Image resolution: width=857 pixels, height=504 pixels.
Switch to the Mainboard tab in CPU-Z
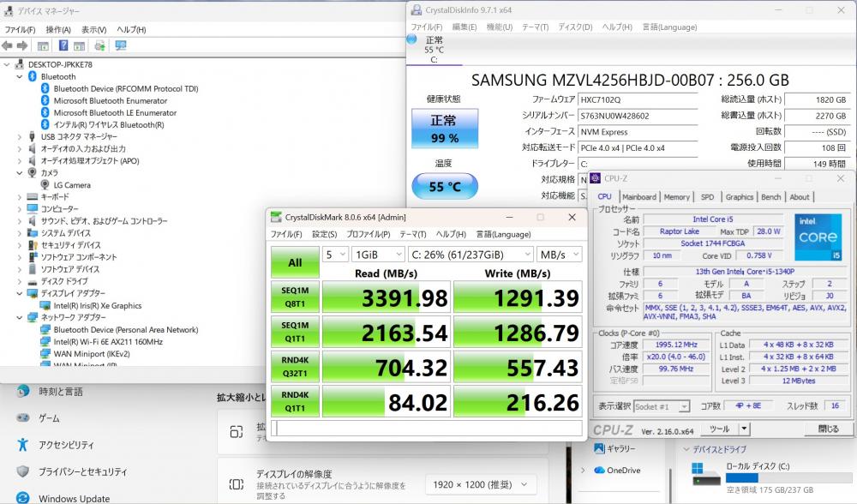[x=639, y=196]
